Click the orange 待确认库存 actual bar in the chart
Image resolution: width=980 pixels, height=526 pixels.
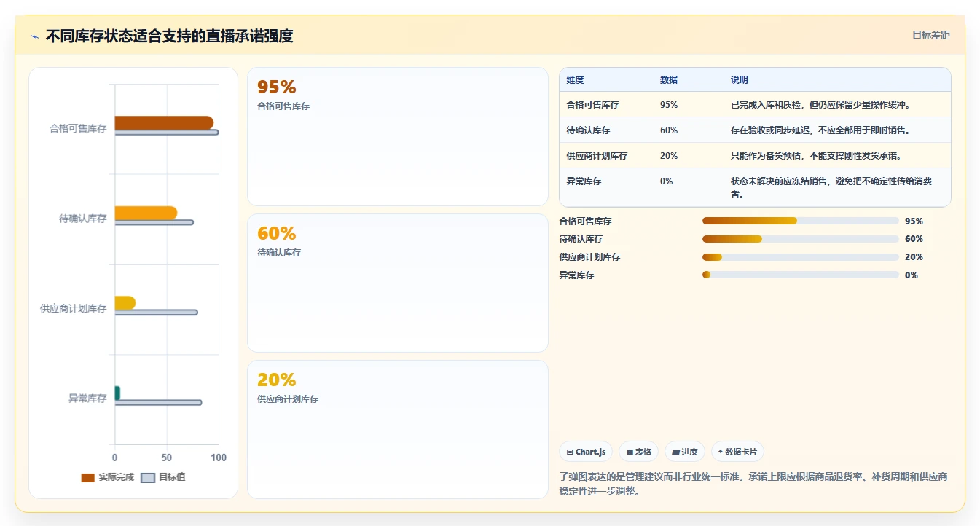[x=146, y=213]
